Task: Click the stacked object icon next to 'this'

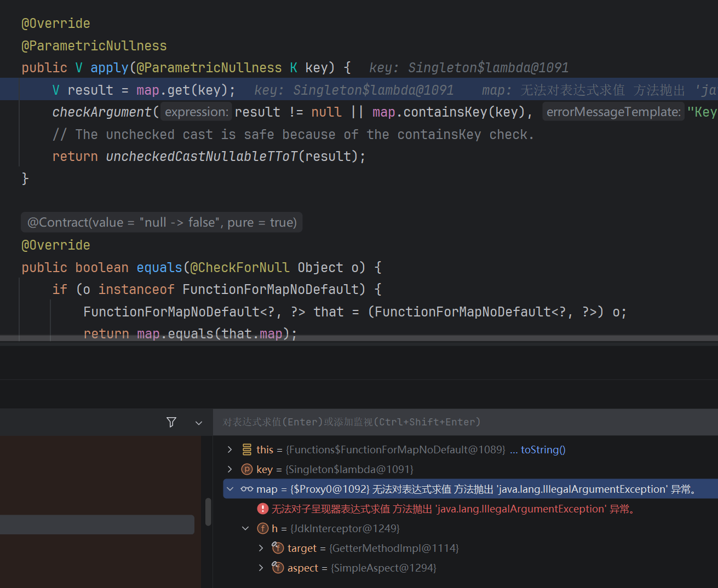Action: 247,449
